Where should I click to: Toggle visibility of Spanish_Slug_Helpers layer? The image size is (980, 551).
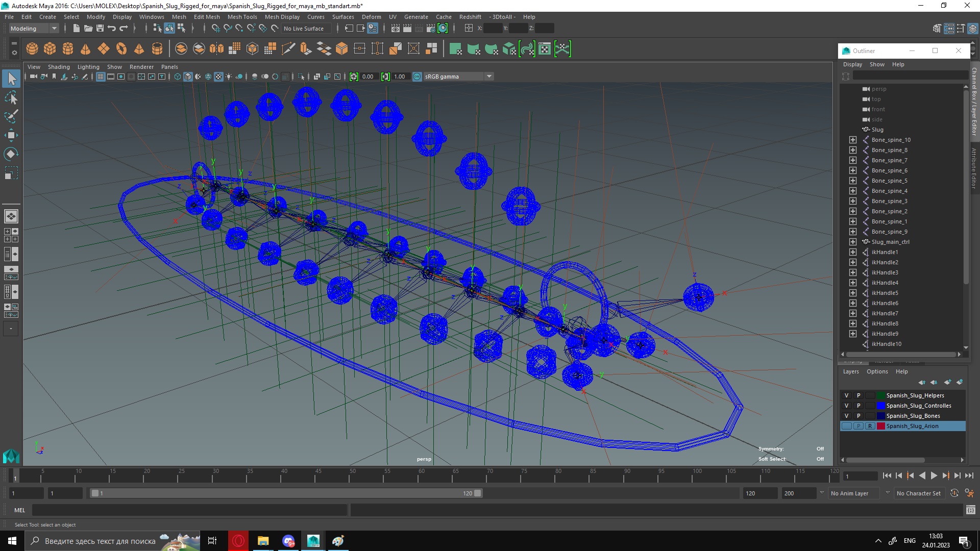[x=847, y=396]
